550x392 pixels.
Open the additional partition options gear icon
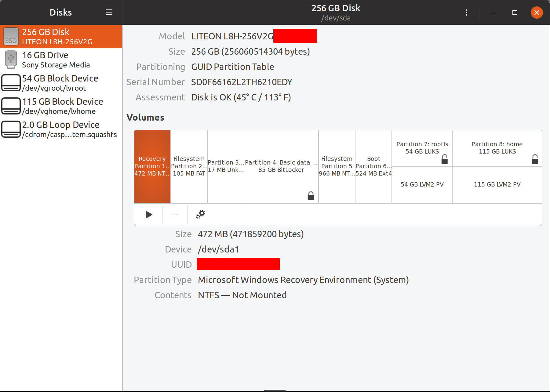(200, 214)
